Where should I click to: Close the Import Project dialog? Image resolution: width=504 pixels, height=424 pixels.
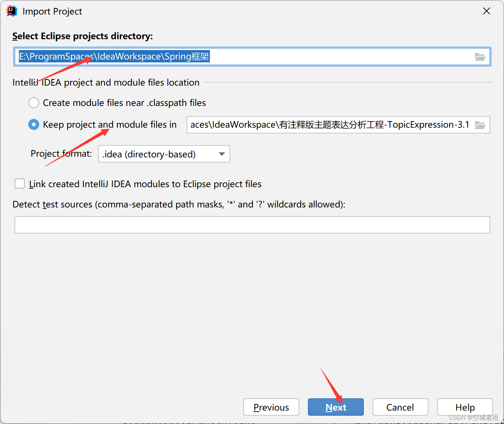pos(486,11)
